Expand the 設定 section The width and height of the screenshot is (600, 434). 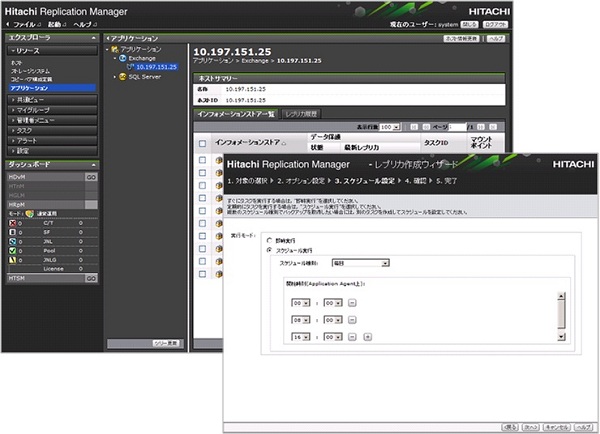(x=52, y=151)
